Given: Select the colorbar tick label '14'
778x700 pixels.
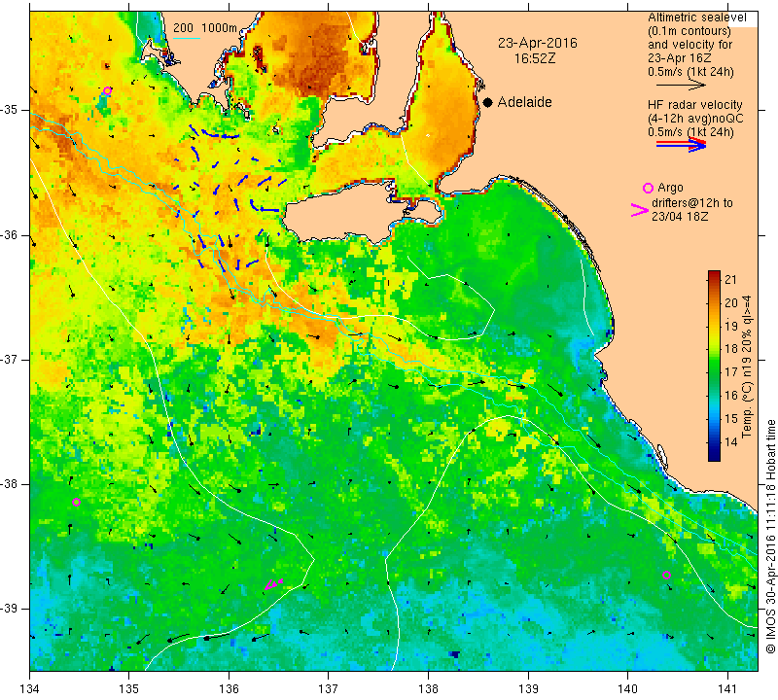Looking at the screenshot, I should click(x=731, y=441).
